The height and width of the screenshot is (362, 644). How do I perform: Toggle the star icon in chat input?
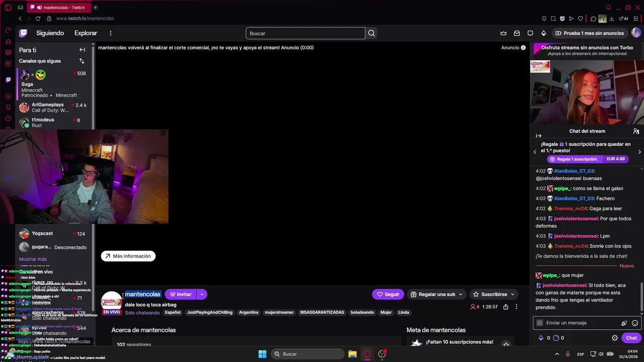pyautogui.click(x=540, y=323)
